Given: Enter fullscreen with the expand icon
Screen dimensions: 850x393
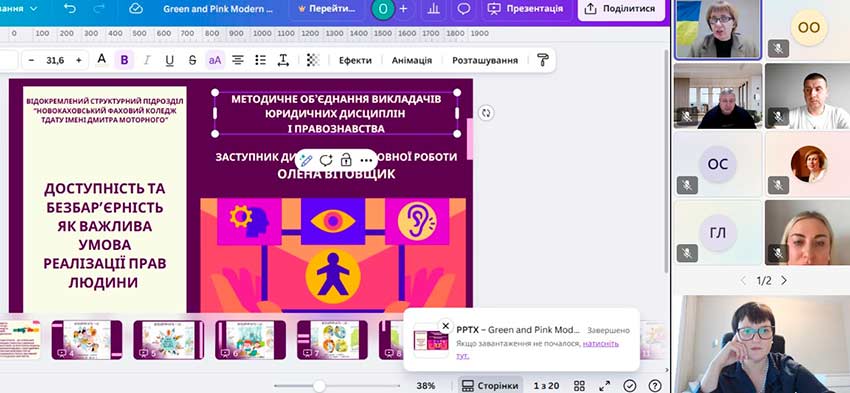Looking at the screenshot, I should point(604,385).
